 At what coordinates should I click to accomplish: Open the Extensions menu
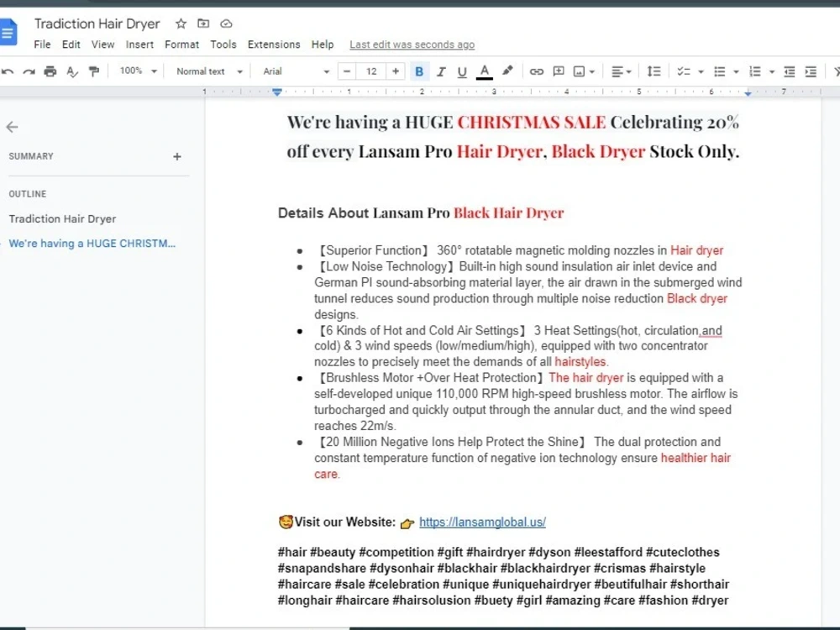(274, 45)
